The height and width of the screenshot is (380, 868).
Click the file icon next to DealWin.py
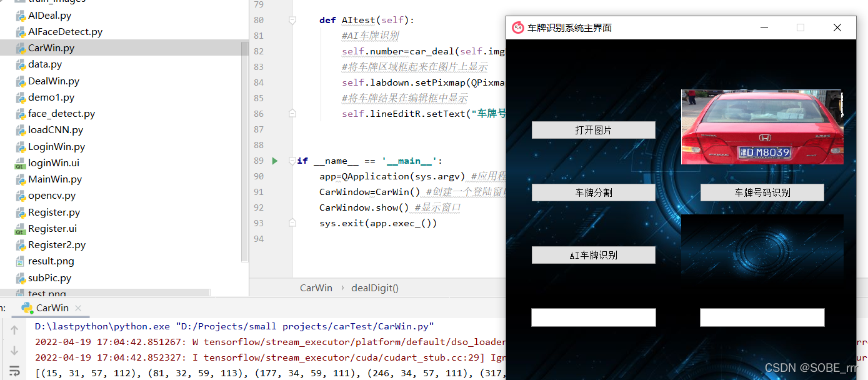click(x=20, y=81)
